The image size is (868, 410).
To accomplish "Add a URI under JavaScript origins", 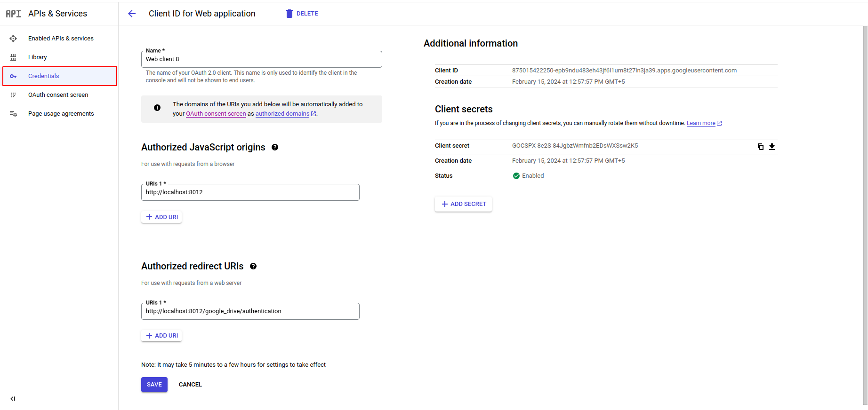I will click(x=161, y=217).
